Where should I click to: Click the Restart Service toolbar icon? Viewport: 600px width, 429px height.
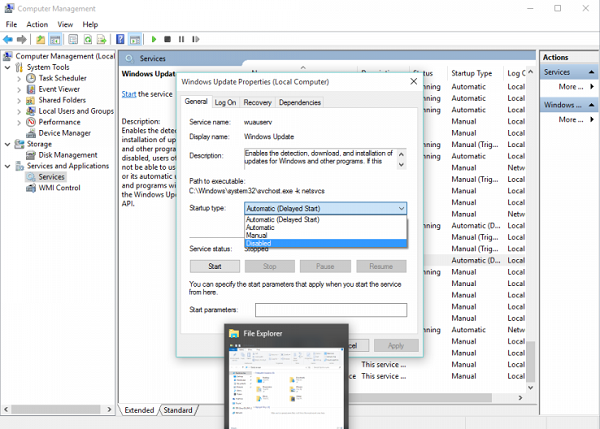195,39
